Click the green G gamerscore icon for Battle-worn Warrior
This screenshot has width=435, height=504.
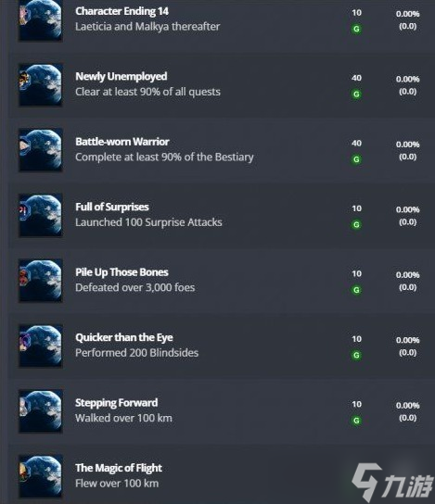tap(356, 159)
